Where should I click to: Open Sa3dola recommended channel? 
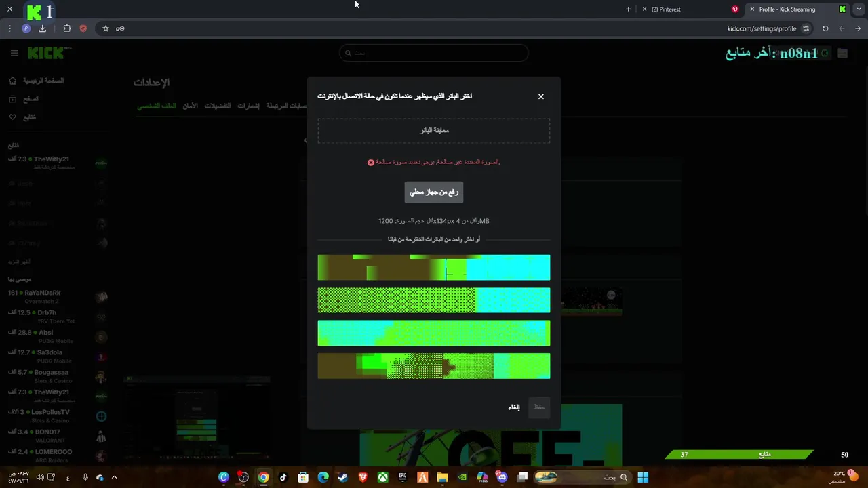point(58,357)
